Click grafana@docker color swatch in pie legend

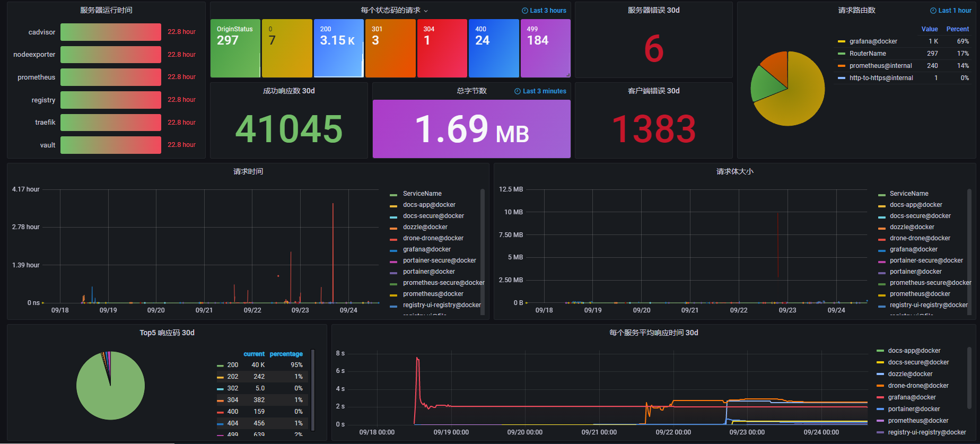[x=841, y=41]
